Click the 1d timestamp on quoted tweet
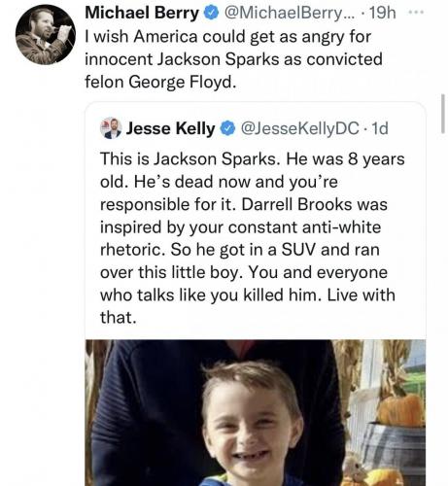 [380, 128]
